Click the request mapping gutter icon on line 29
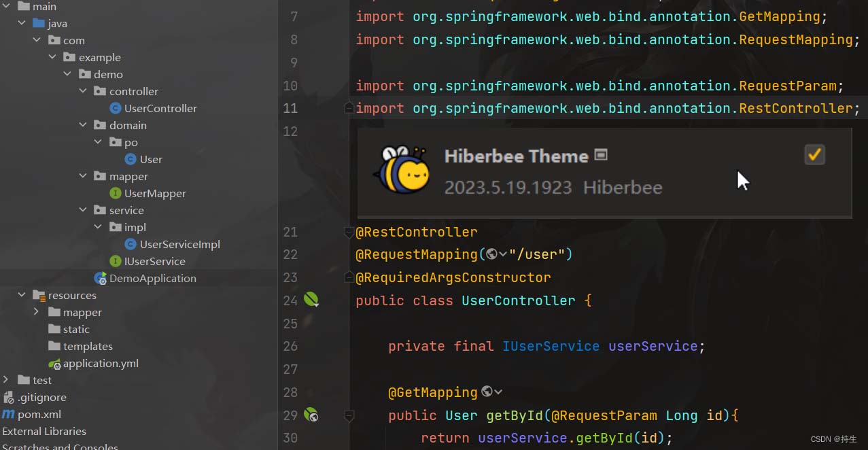The height and width of the screenshot is (450, 868). click(311, 415)
